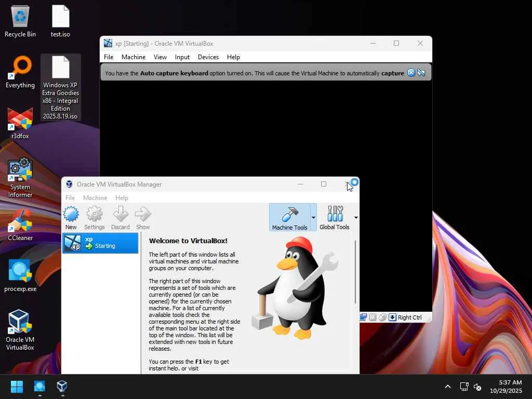Select procexp.exe desktop icon
Viewport: 532px width, 399px height.
click(20, 275)
